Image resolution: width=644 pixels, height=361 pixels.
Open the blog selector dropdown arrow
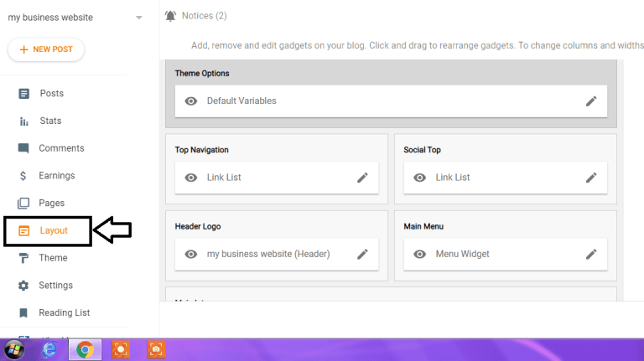click(x=139, y=18)
